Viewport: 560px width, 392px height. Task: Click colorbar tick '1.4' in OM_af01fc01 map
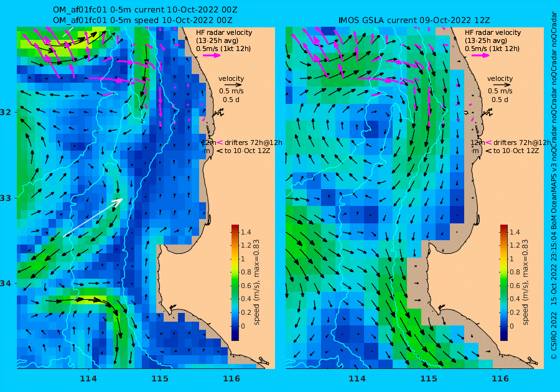[x=246, y=232]
